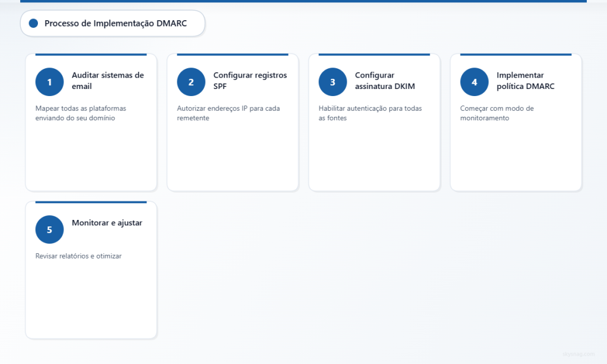This screenshot has width=607, height=364.
Task: Select 'Mapear todas as plataformas' description text
Action: [79, 107]
